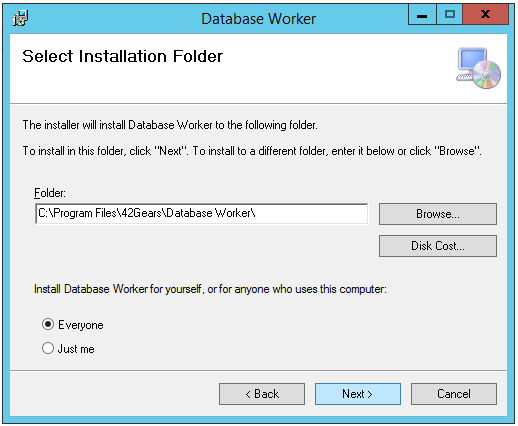
Task: Click inside the Folder path field
Action: click(202, 213)
